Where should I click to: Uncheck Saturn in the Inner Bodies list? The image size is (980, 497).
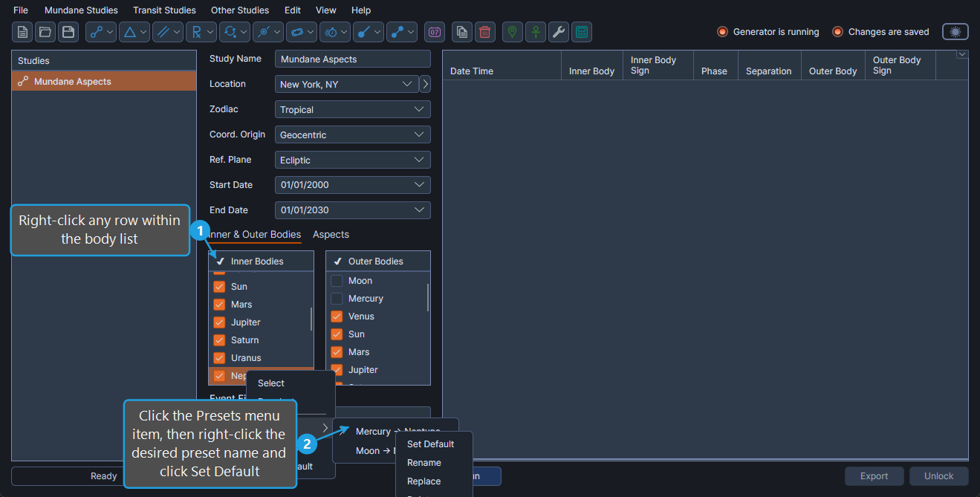(219, 340)
